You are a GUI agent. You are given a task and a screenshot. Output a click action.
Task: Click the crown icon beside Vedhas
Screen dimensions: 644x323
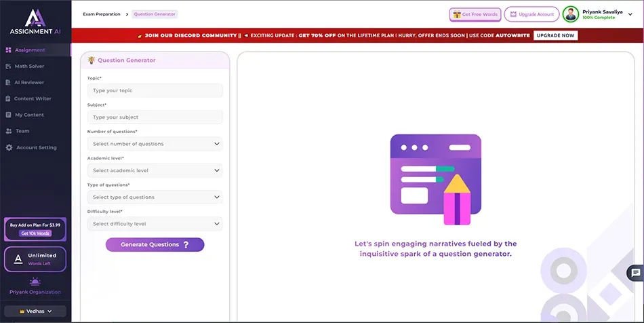22,311
